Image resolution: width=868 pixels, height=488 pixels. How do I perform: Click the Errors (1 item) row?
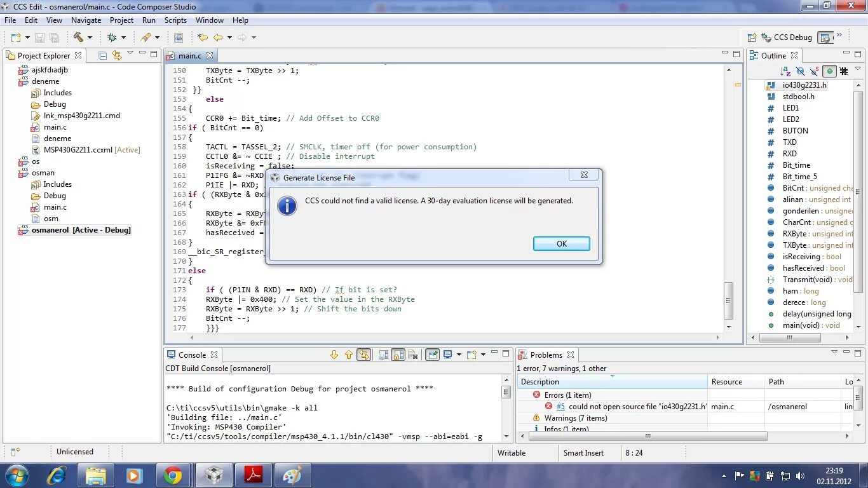click(x=567, y=395)
